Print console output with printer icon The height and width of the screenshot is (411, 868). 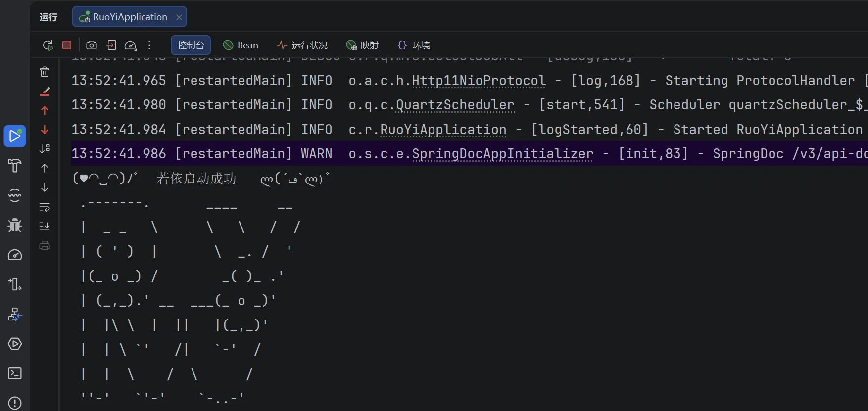point(45,245)
